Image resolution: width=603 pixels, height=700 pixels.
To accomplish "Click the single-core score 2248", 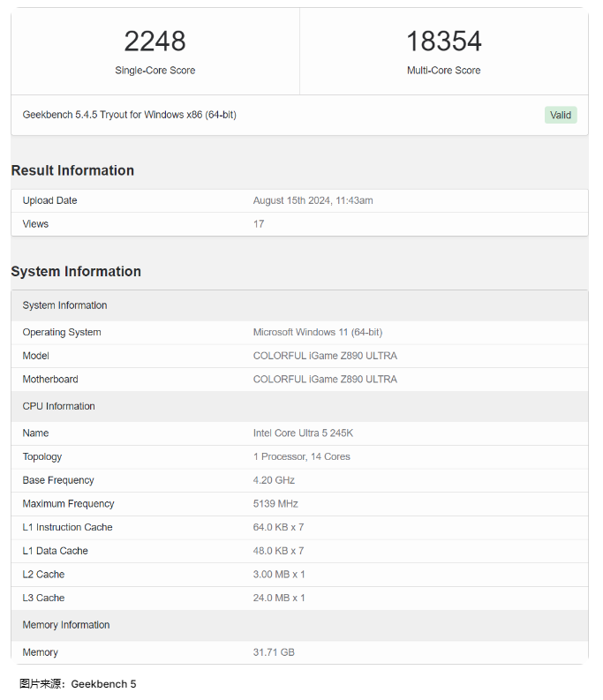I will [155, 41].
